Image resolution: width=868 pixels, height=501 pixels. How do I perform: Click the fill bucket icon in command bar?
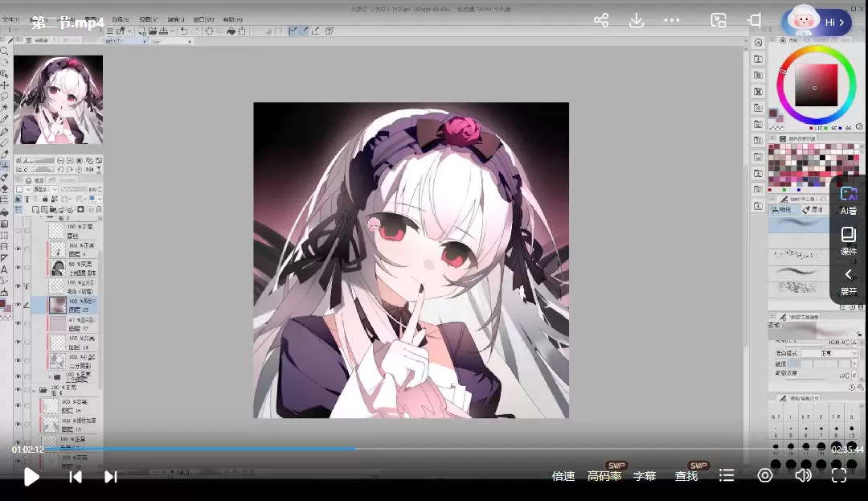click(231, 31)
